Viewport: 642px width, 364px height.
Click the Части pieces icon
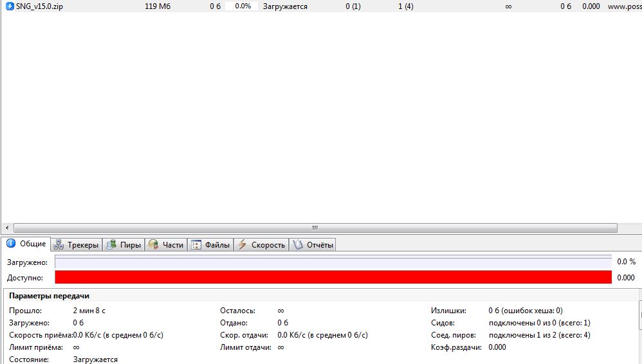pyautogui.click(x=154, y=245)
